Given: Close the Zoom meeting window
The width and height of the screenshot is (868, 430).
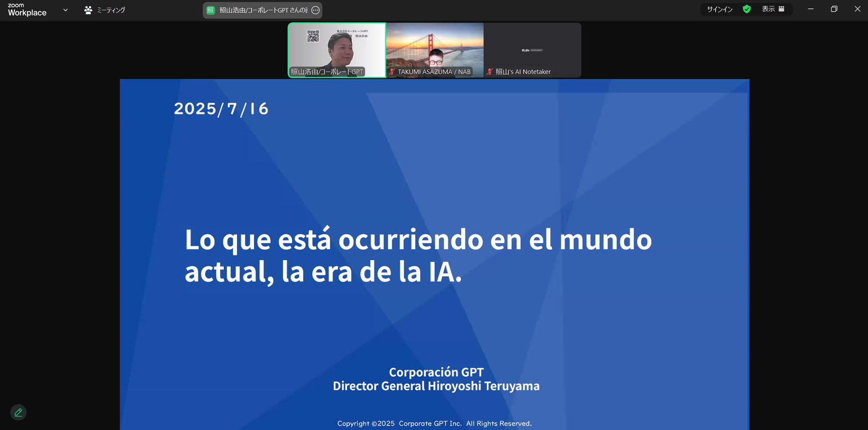Looking at the screenshot, I should [857, 9].
